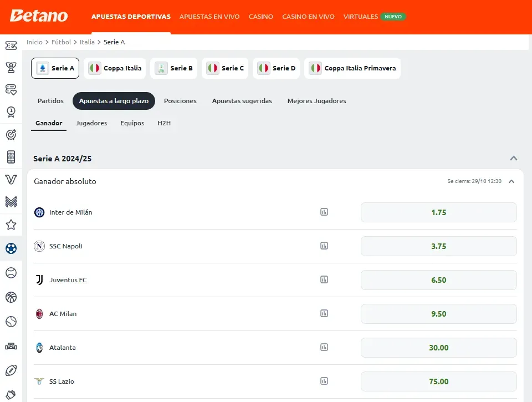Open the mobile keypad sidebar icon
The width and height of the screenshot is (532, 402).
(11, 157)
